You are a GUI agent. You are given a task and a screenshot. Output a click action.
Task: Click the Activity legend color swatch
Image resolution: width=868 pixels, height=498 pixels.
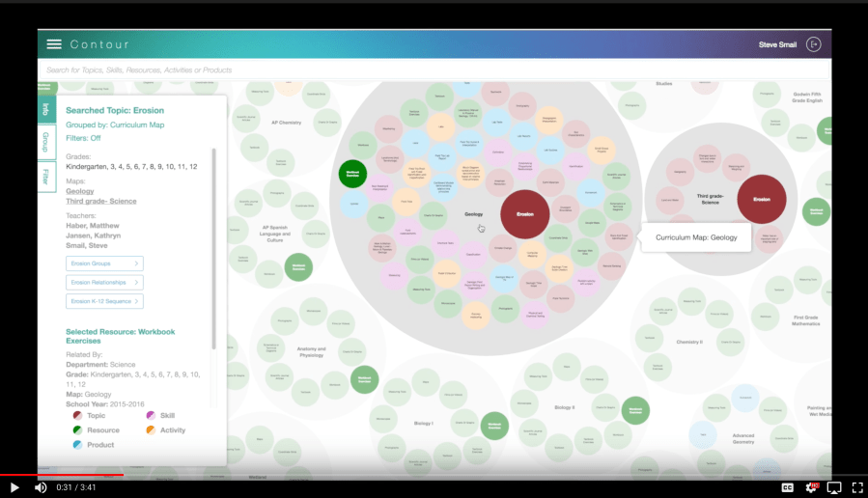click(151, 429)
